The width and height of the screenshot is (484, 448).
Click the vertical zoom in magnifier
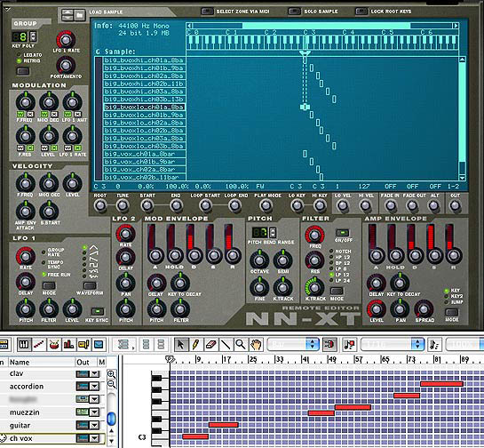tap(111, 375)
